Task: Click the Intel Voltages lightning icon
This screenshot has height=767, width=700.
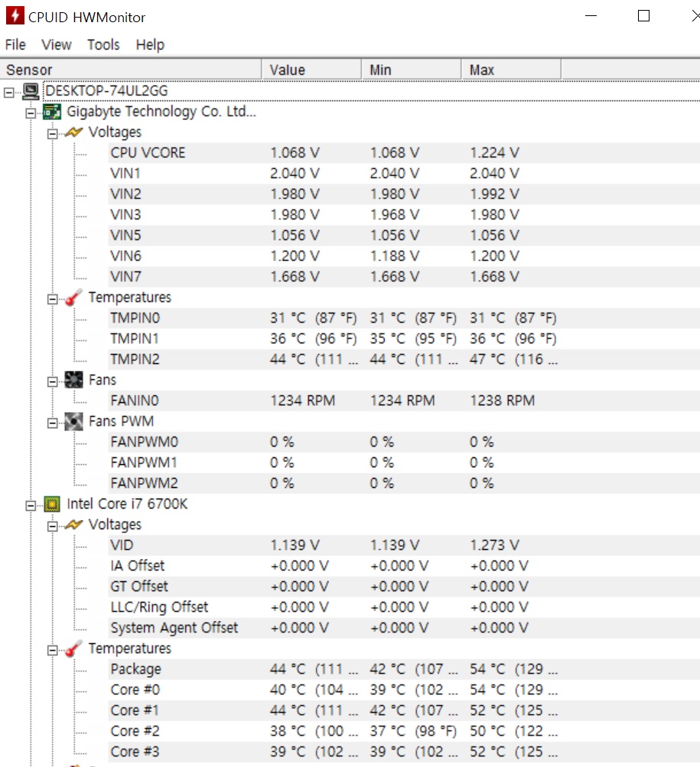Action: click(73, 525)
